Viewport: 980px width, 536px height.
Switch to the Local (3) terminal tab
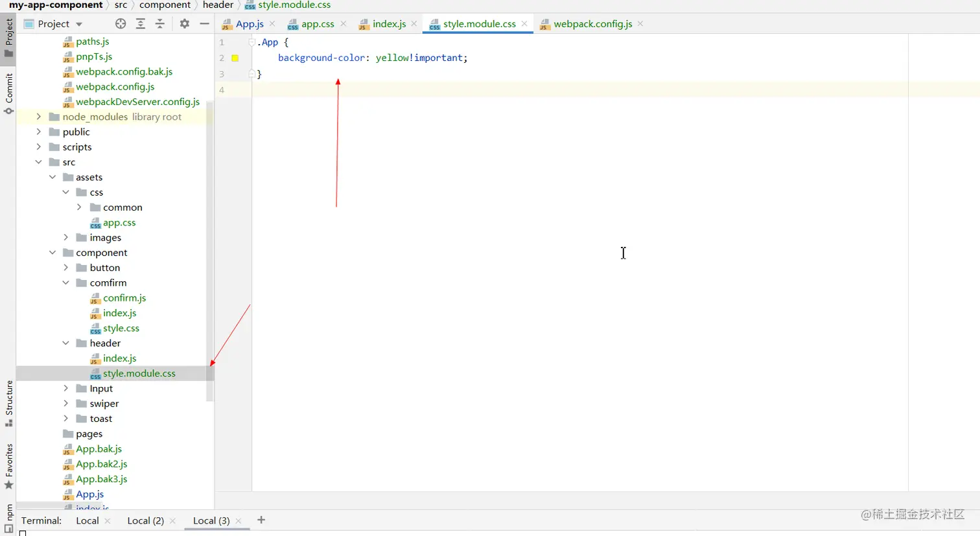(211, 520)
